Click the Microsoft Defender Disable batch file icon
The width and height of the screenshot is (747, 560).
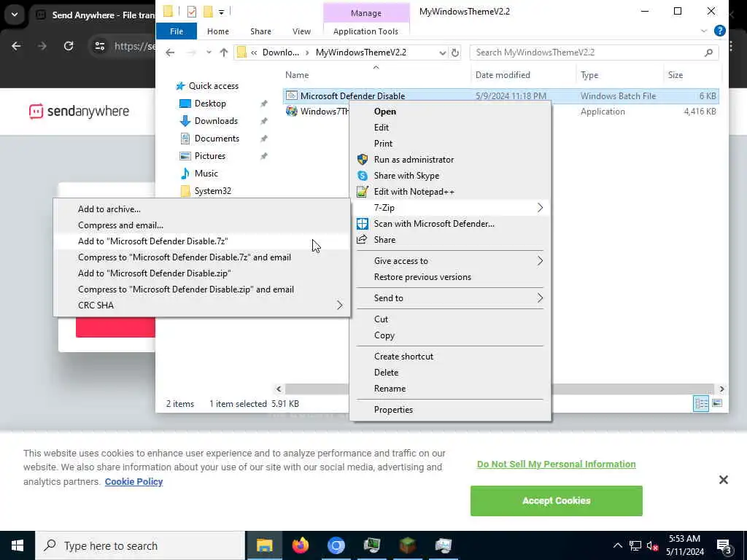click(292, 96)
